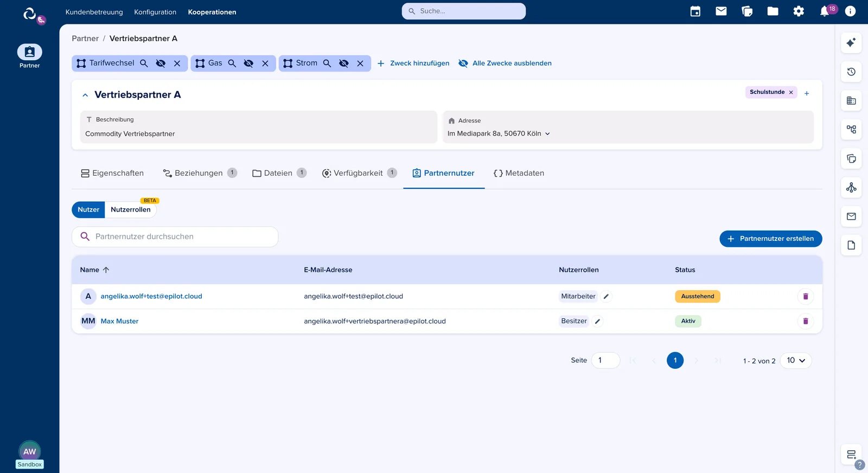
Task: Open the Kundenbetreuung menu
Action: [94, 12]
